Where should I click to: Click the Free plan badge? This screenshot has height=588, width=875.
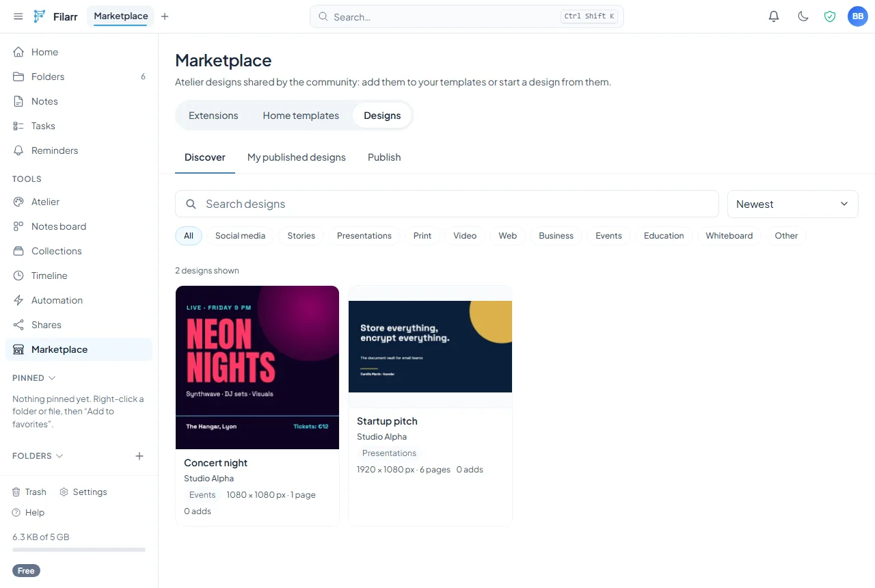click(26, 571)
